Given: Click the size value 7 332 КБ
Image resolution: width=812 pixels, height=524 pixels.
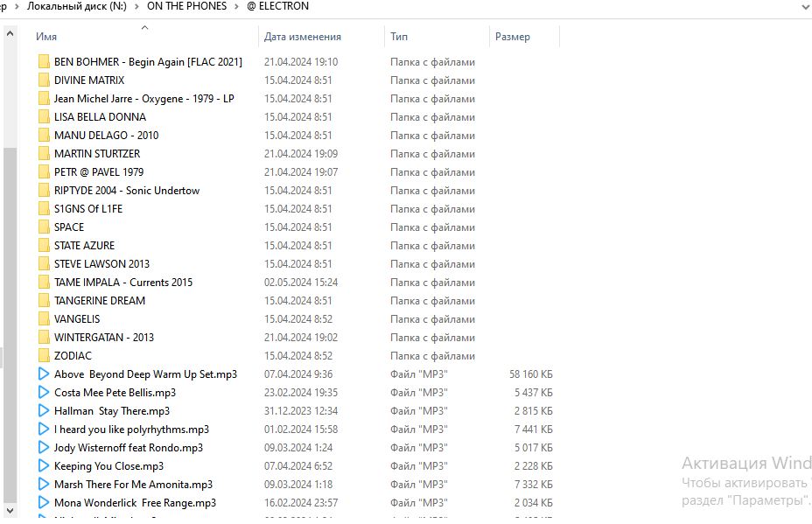Looking at the screenshot, I should click(x=534, y=484).
